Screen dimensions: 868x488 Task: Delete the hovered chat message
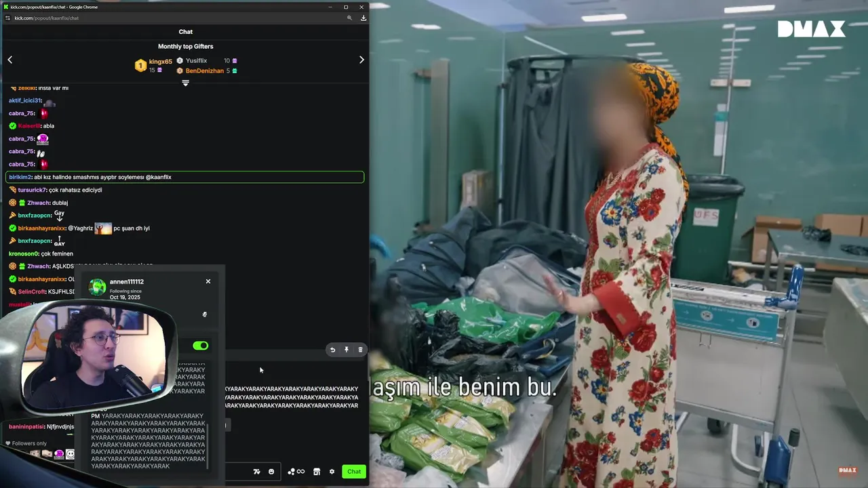tap(360, 350)
